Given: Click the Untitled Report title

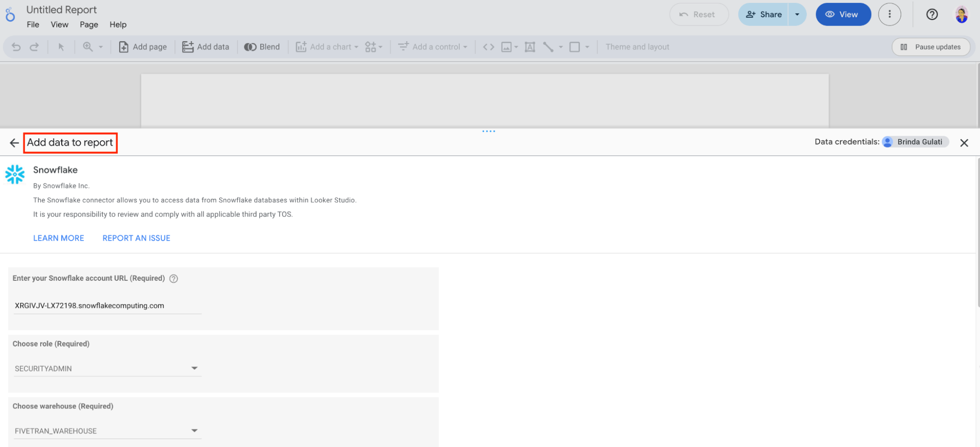Looking at the screenshot, I should (61, 10).
